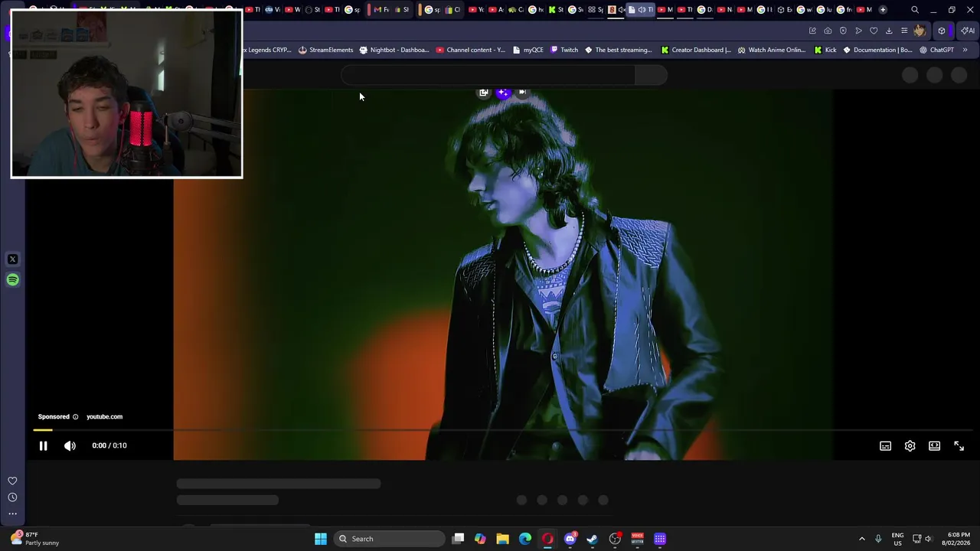
Task: Open the Documentation bookmark
Action: click(x=877, y=50)
